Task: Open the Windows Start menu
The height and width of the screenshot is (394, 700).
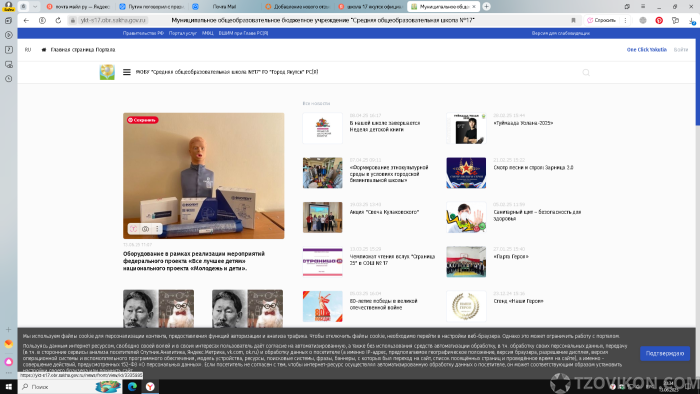Action: [8, 387]
